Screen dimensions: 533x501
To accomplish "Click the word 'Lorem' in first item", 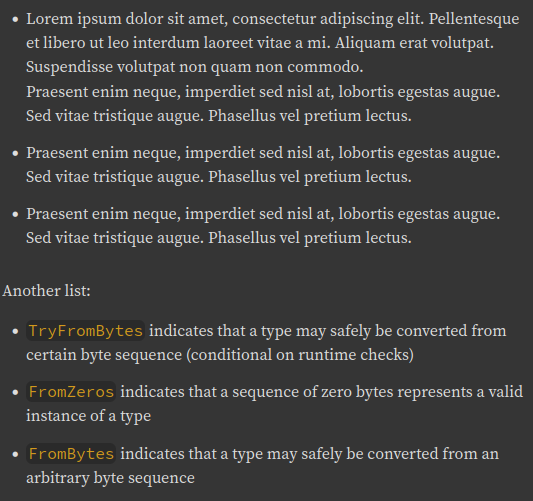I will (x=50, y=19).
